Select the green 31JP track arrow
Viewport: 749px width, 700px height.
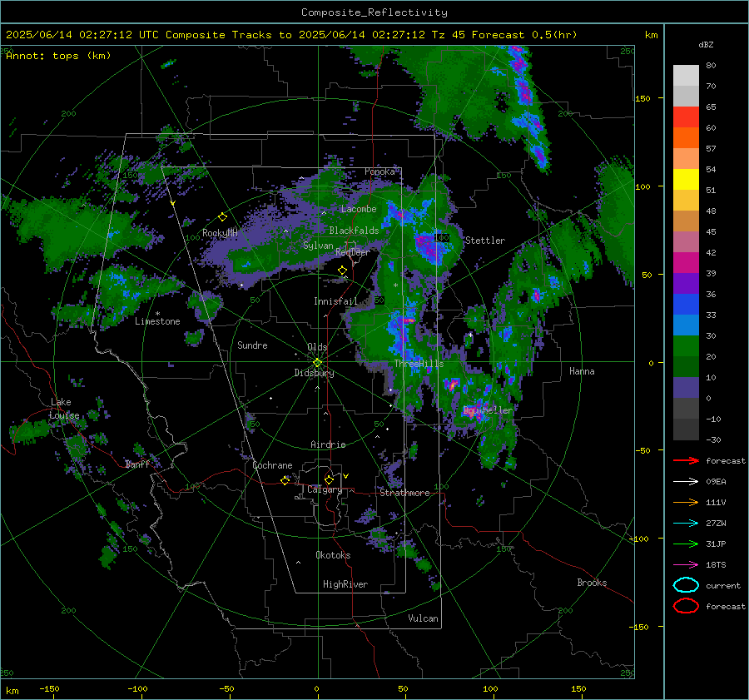tap(686, 544)
